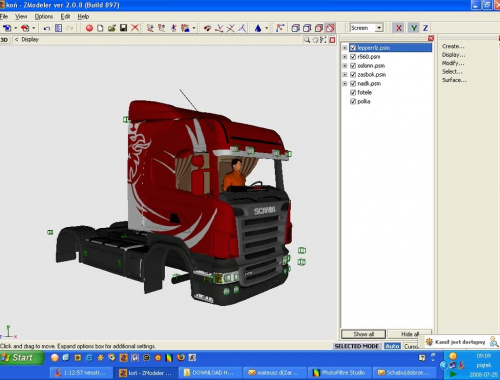Image resolution: width=500 pixels, height=380 pixels.
Task: Click the 3D viewport type button
Action: pyautogui.click(x=4, y=40)
